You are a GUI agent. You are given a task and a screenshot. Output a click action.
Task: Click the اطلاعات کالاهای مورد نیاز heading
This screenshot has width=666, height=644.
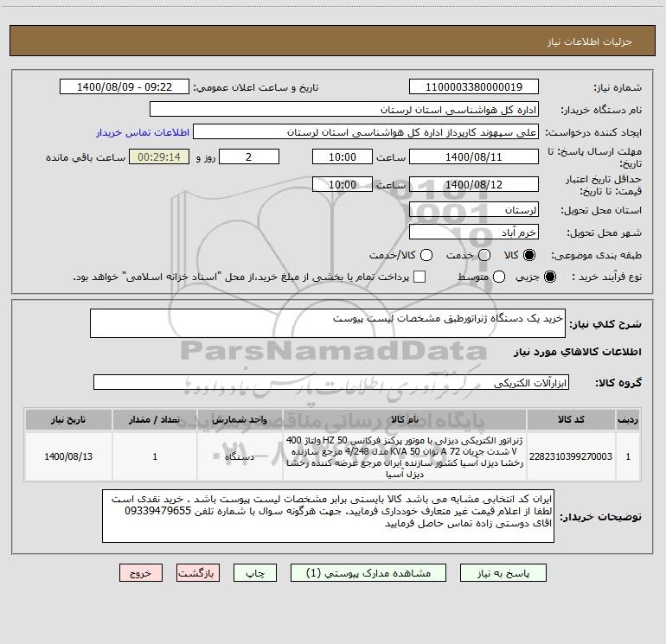click(x=578, y=352)
